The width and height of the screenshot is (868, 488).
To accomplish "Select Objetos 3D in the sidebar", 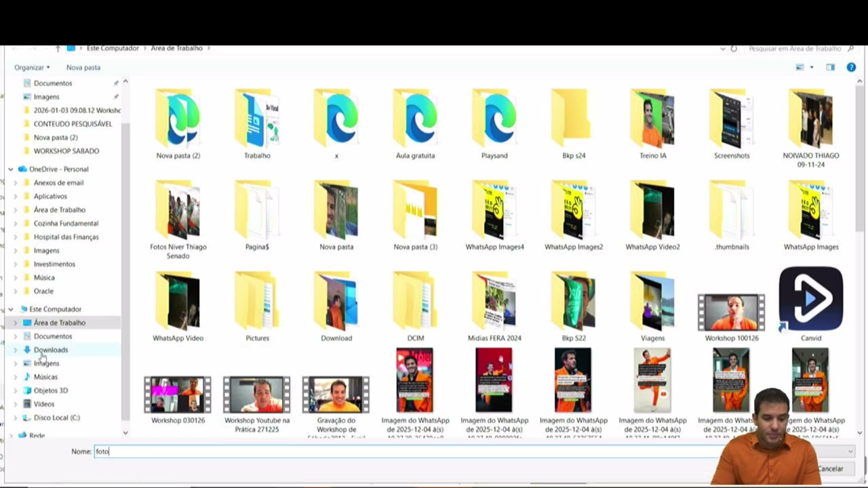I will (50, 390).
